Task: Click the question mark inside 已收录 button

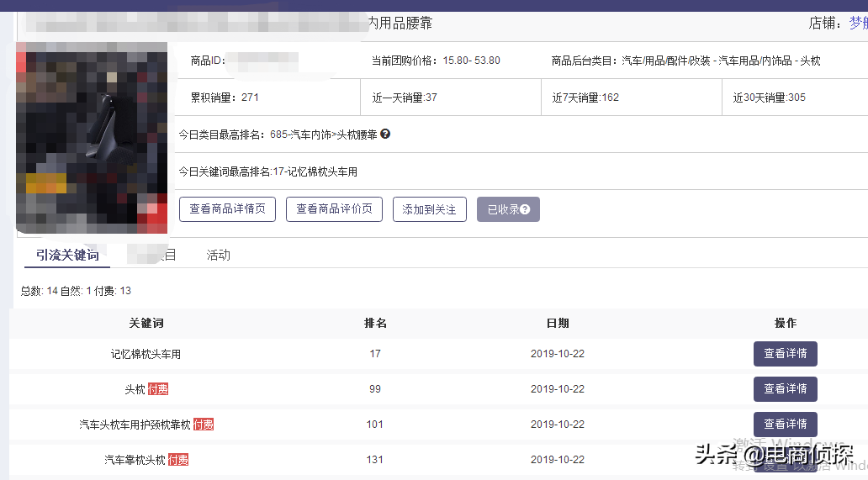Action: [x=526, y=209]
